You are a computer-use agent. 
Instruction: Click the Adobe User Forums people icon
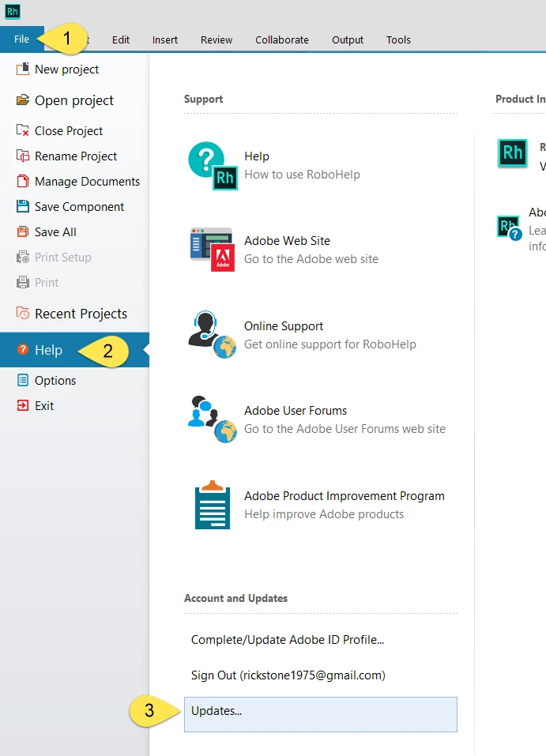(213, 419)
